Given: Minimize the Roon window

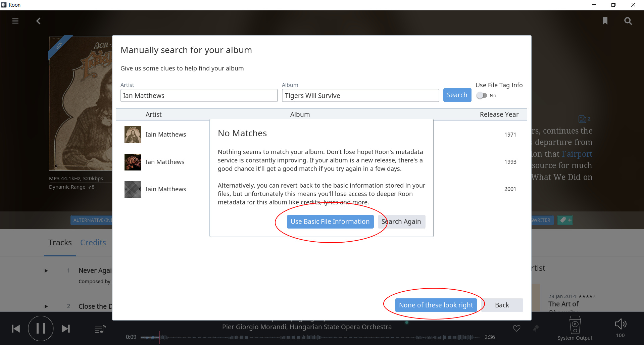Looking at the screenshot, I should coord(594,5).
